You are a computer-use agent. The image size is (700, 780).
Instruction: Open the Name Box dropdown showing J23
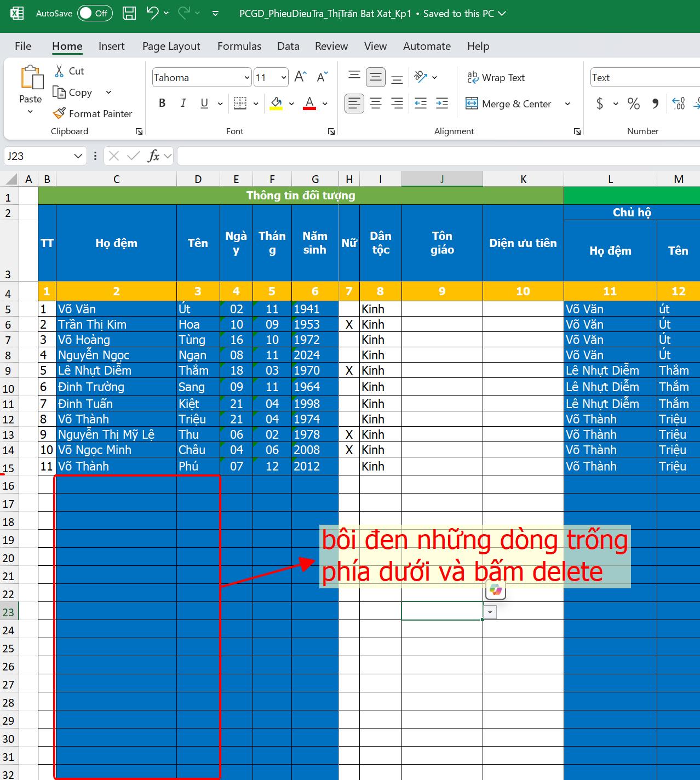click(78, 156)
